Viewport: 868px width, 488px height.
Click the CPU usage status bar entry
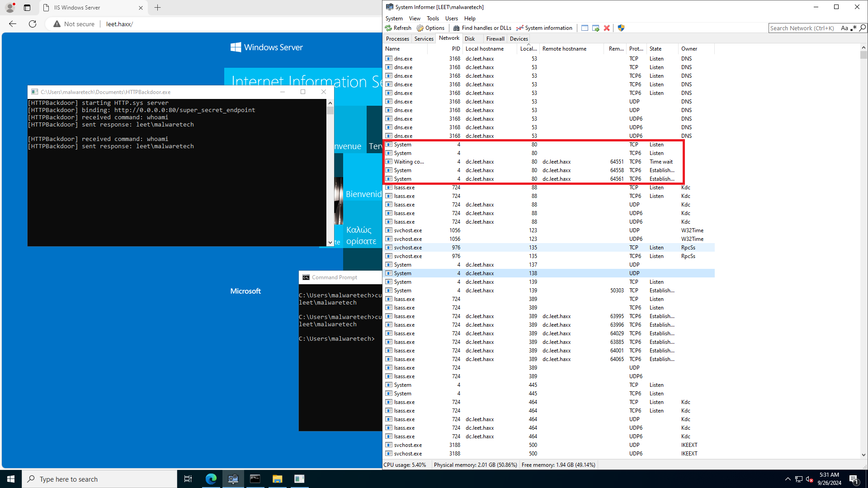[405, 465]
